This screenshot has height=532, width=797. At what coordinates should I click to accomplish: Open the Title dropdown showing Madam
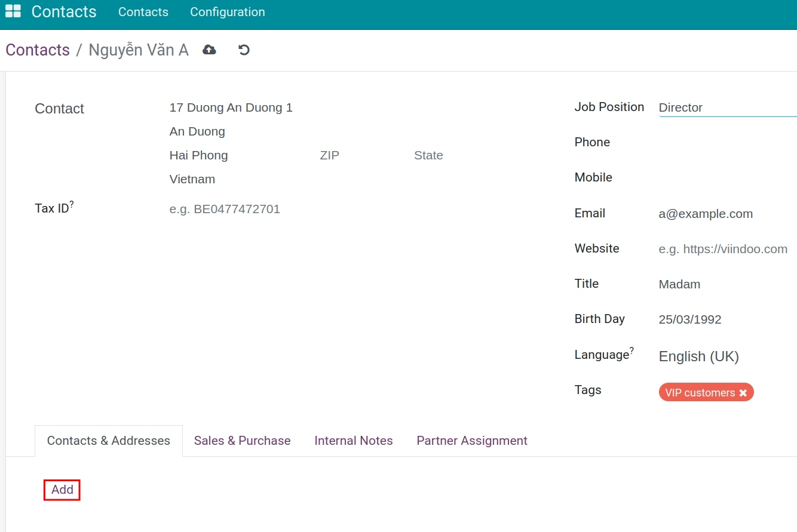[x=679, y=284]
